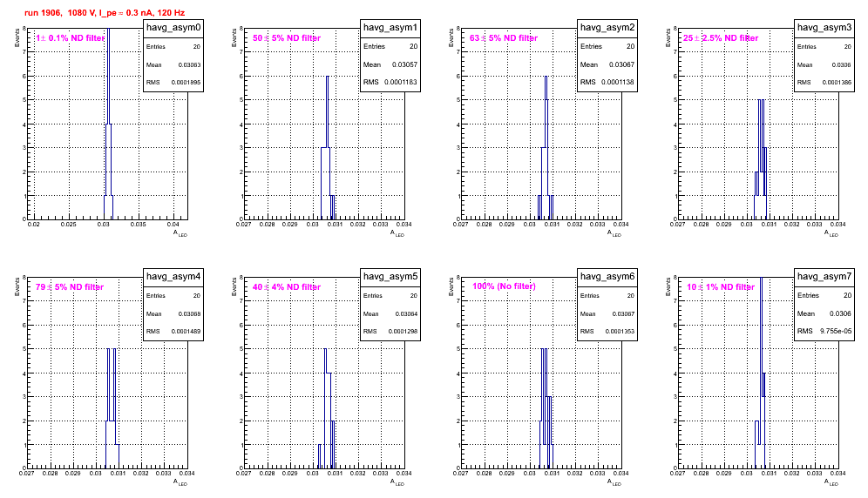The image size is (868, 498).
Task: Click the "50± 5% ND filter" label
Action: click(287, 38)
